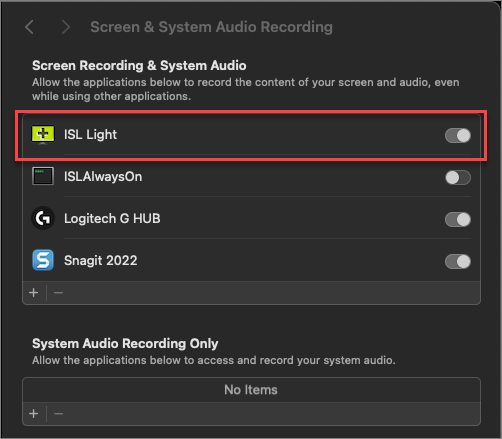Turn off Logitech G HUB recording toggle
The image size is (502, 439).
[458, 220]
